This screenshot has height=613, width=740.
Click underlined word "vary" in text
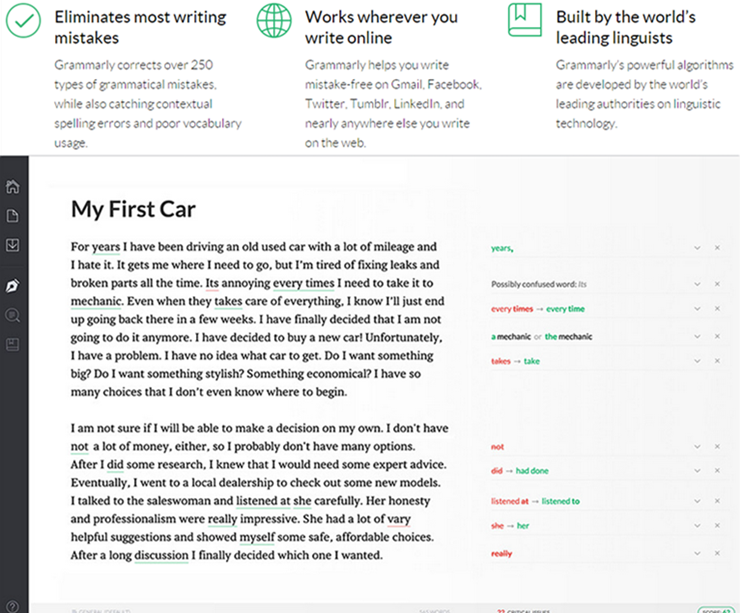[x=399, y=519]
